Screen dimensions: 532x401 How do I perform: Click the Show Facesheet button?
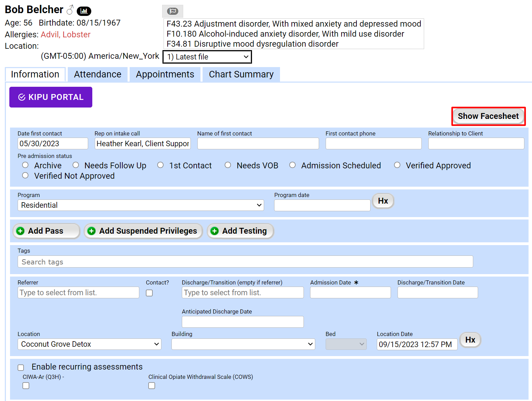[488, 116]
